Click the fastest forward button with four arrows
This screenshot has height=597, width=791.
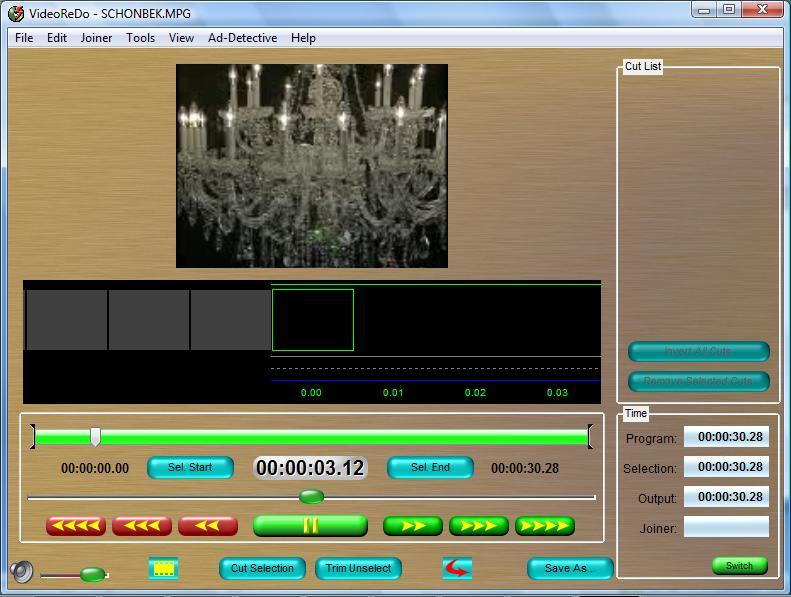pyautogui.click(x=545, y=526)
